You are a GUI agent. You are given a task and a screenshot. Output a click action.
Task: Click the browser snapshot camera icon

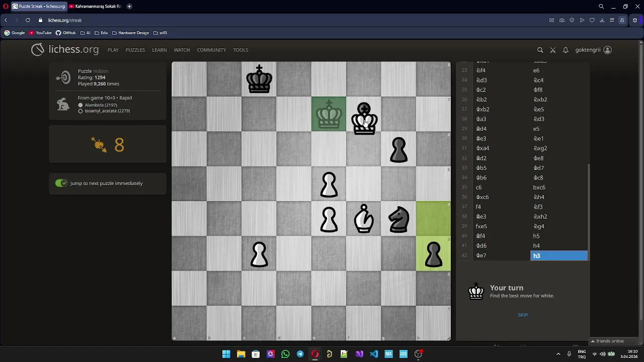click(562, 20)
